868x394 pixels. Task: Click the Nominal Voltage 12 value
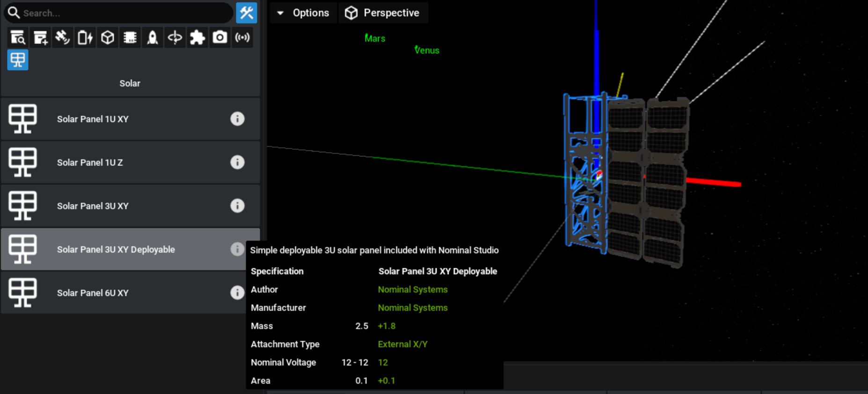click(x=383, y=362)
